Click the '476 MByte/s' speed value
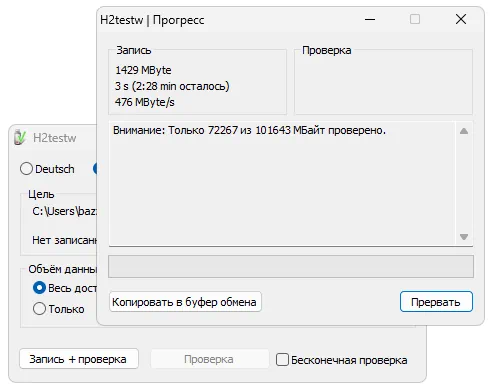Screen dimensions: 490x385 pyautogui.click(x=145, y=102)
